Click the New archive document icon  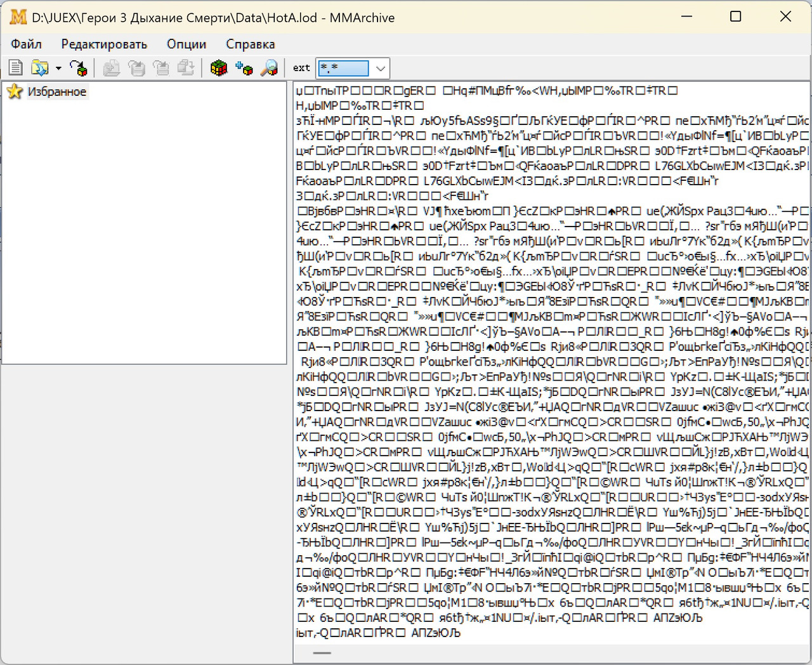point(16,67)
